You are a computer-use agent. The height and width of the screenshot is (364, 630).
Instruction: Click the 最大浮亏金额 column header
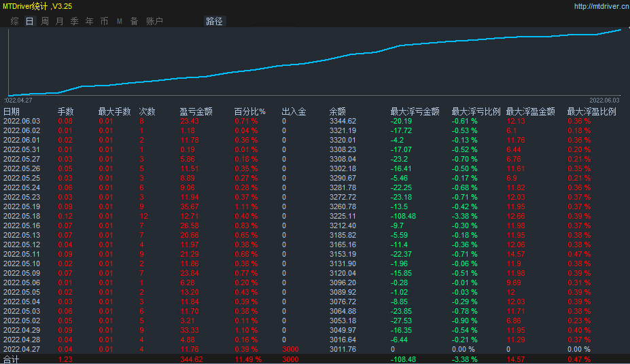coord(415,111)
